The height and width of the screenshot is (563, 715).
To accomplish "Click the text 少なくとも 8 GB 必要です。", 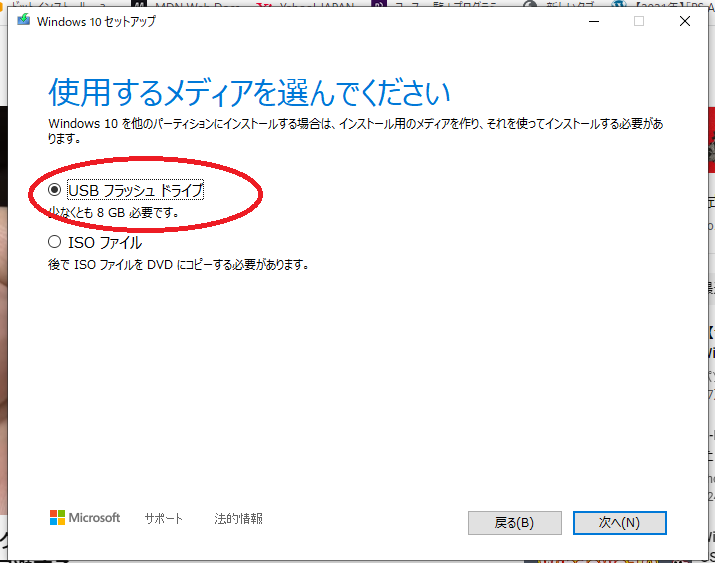I will point(113,212).
